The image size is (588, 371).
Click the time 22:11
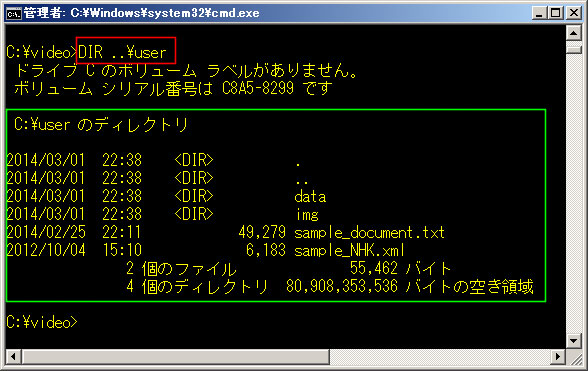(122, 233)
